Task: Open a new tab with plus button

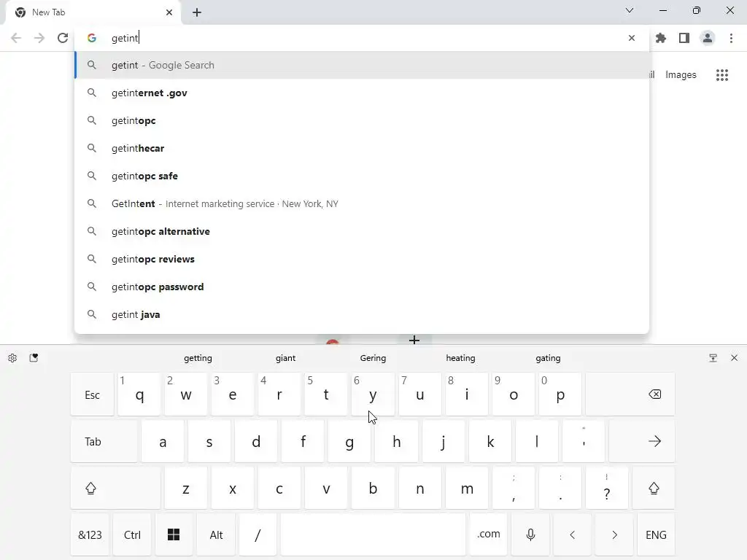Action: [x=197, y=12]
